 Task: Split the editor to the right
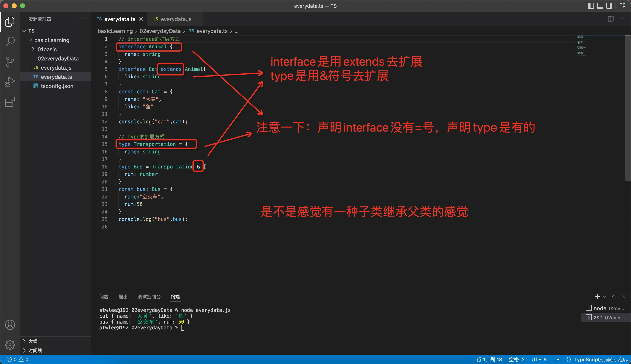(x=611, y=19)
